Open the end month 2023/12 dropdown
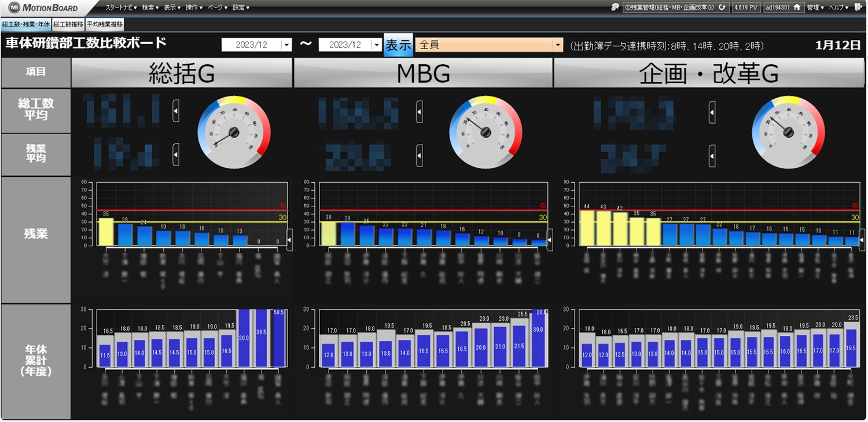The image size is (868, 422). coord(377,45)
